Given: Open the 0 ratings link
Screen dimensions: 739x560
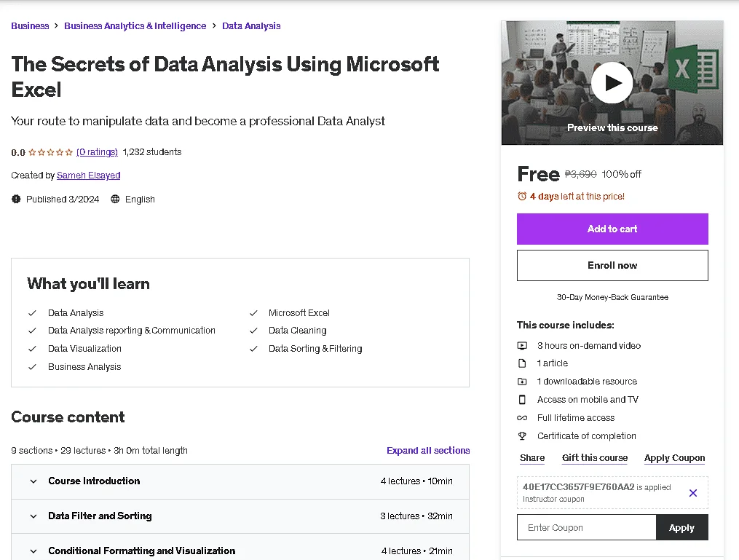Looking at the screenshot, I should point(97,152).
